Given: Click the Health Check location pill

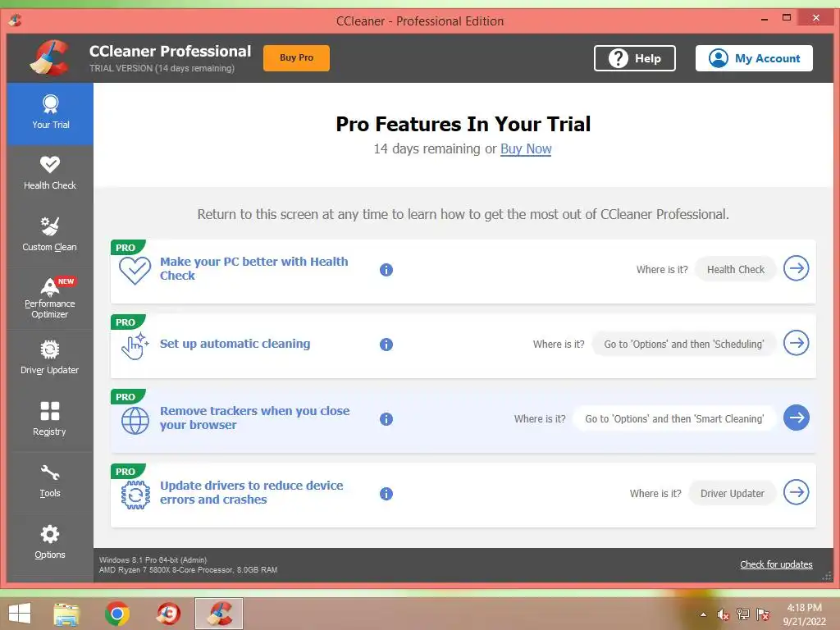Looking at the screenshot, I should pyautogui.click(x=736, y=269).
